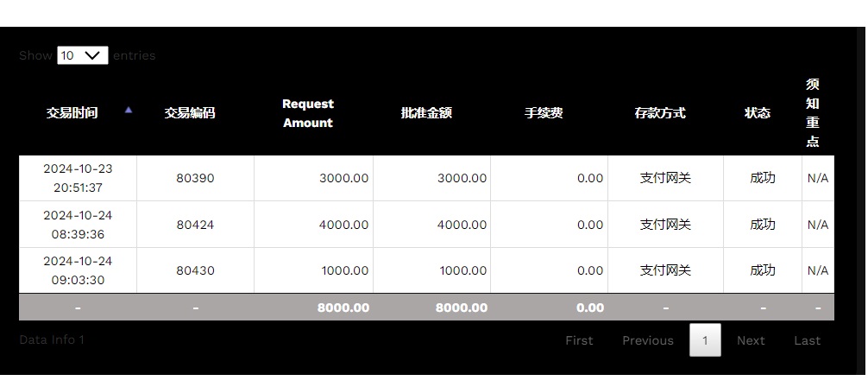Click the Next page button
The image size is (868, 387).
click(x=751, y=340)
